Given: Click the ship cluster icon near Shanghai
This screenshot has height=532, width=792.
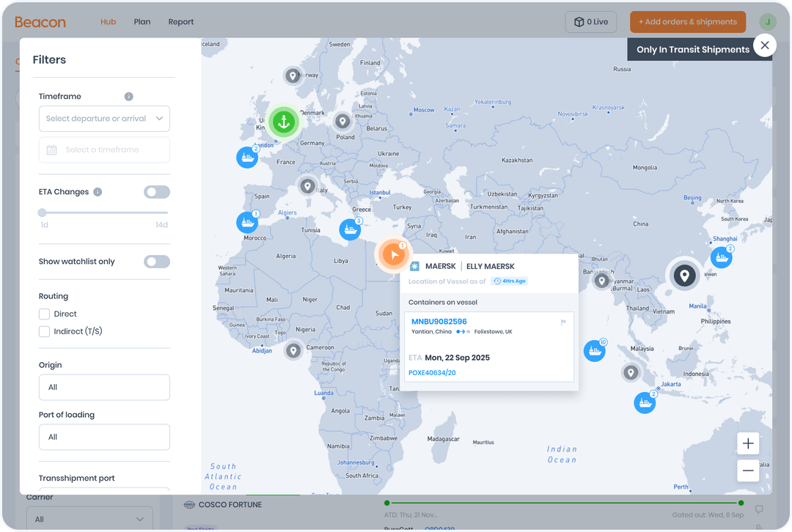Looking at the screenshot, I should point(722,257).
